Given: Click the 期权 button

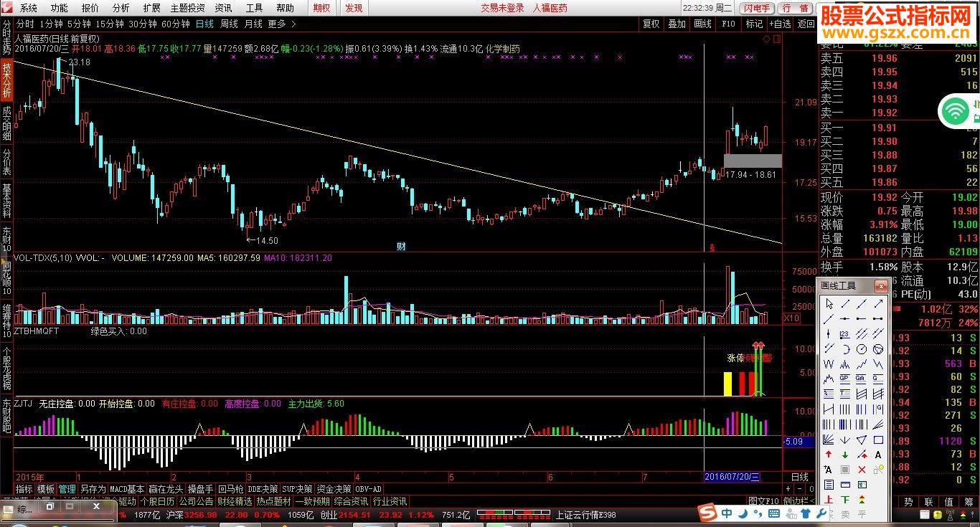Looking at the screenshot, I should point(322,8).
